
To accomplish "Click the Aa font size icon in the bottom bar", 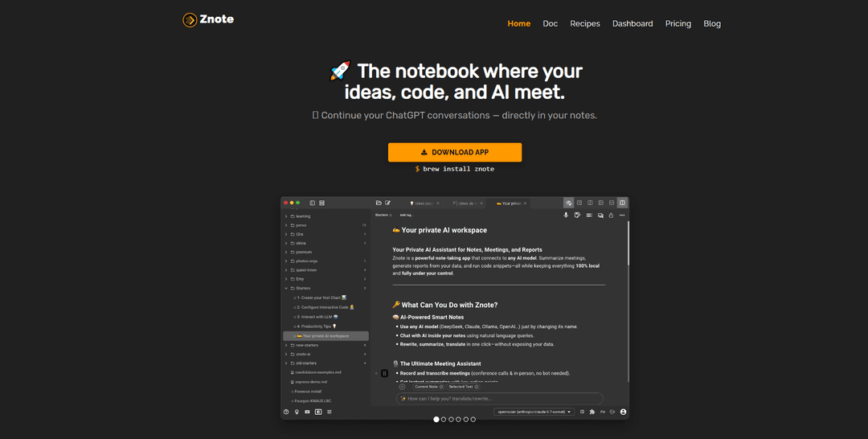I will coord(602,412).
